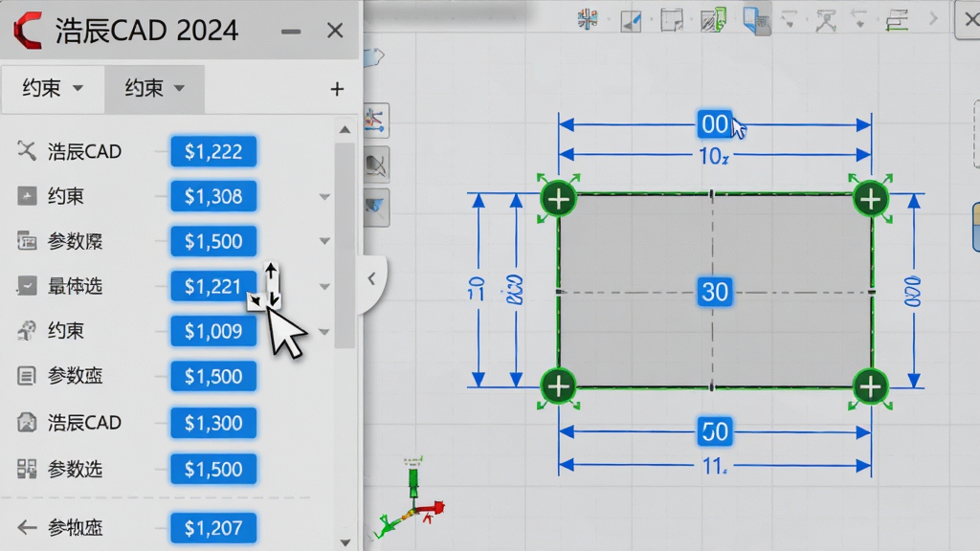The height and width of the screenshot is (551, 980).
Task: Click the 参数屪 row label
Action: (x=75, y=241)
